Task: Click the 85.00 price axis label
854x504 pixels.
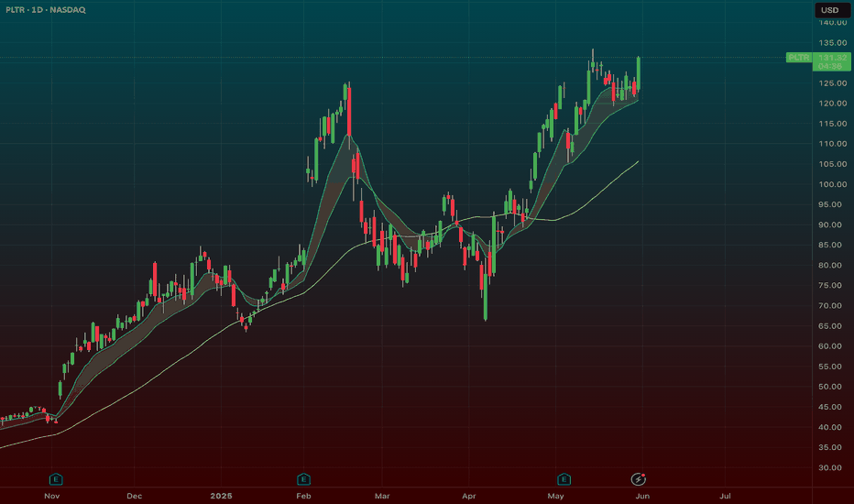Action: coord(830,245)
